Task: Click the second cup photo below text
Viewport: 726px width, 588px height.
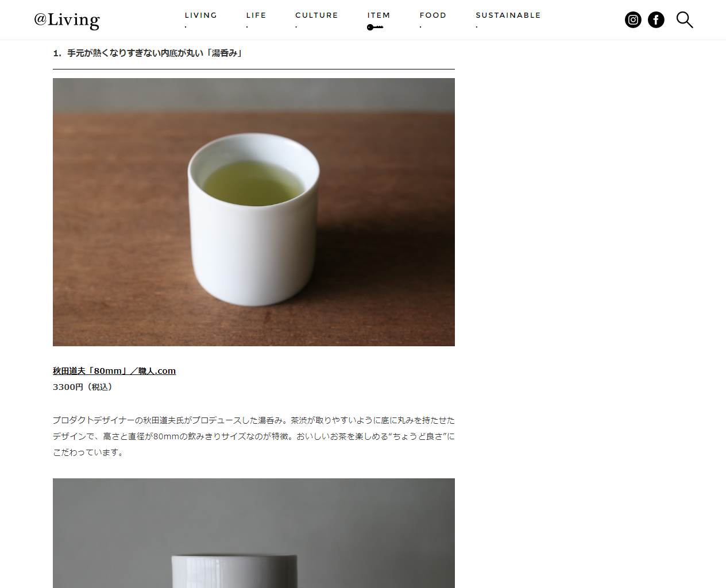Action: 254,533
